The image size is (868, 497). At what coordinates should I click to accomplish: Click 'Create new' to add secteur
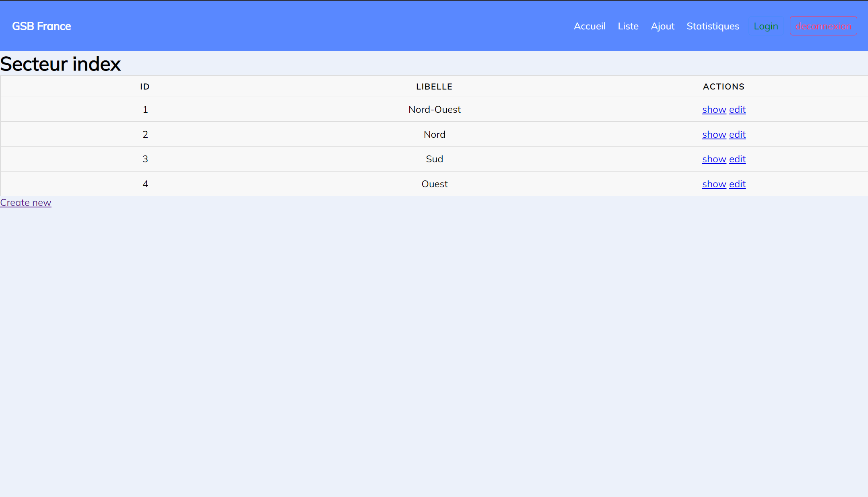26,202
